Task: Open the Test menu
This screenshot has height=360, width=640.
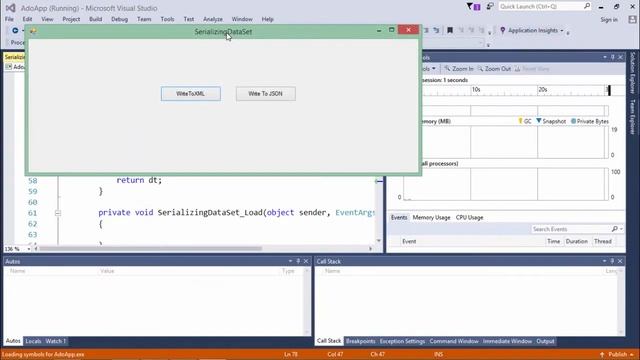Action: [x=189, y=19]
